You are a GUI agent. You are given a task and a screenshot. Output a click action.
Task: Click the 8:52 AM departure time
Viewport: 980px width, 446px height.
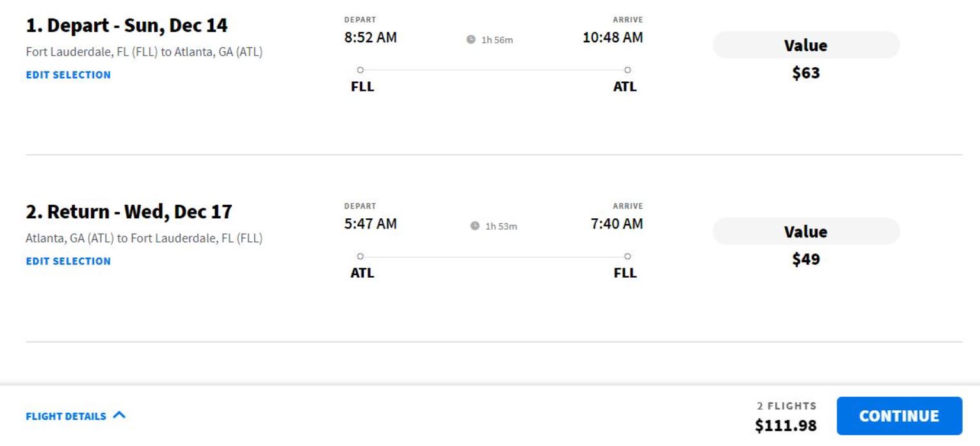pyautogui.click(x=371, y=38)
